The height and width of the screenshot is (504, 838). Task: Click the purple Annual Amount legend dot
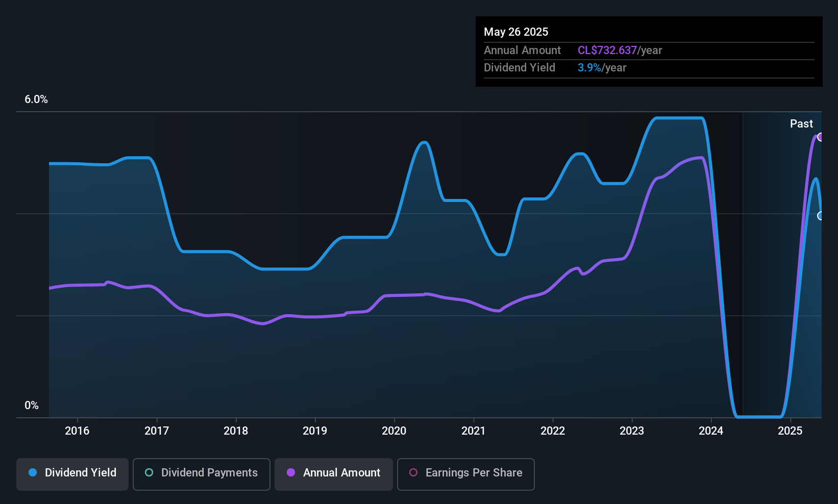coord(291,472)
